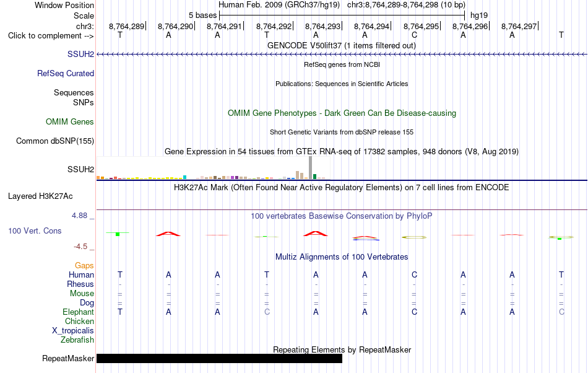The image size is (588, 373).
Task: Click the GTEx Gene Expression track title
Action: 342,152
